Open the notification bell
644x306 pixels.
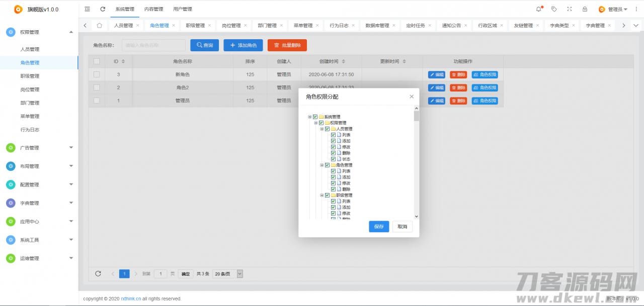pos(539,9)
